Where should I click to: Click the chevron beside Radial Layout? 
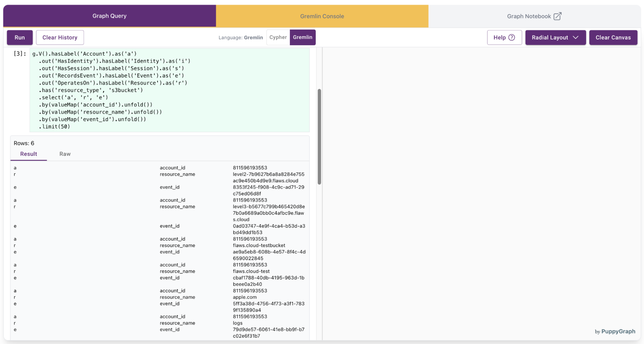pyautogui.click(x=576, y=37)
